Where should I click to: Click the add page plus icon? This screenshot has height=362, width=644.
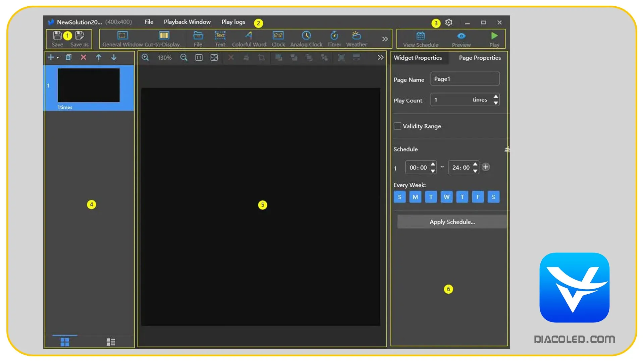click(x=51, y=57)
